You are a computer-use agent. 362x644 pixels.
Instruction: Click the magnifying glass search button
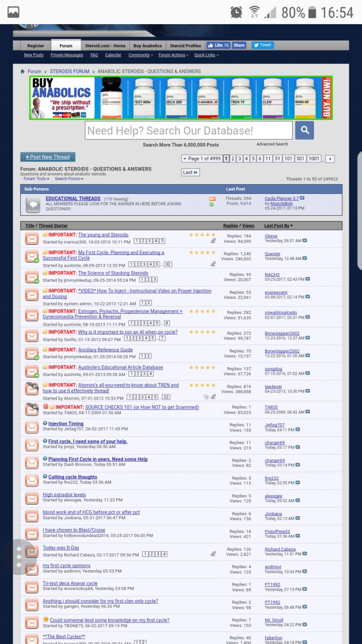point(304,130)
